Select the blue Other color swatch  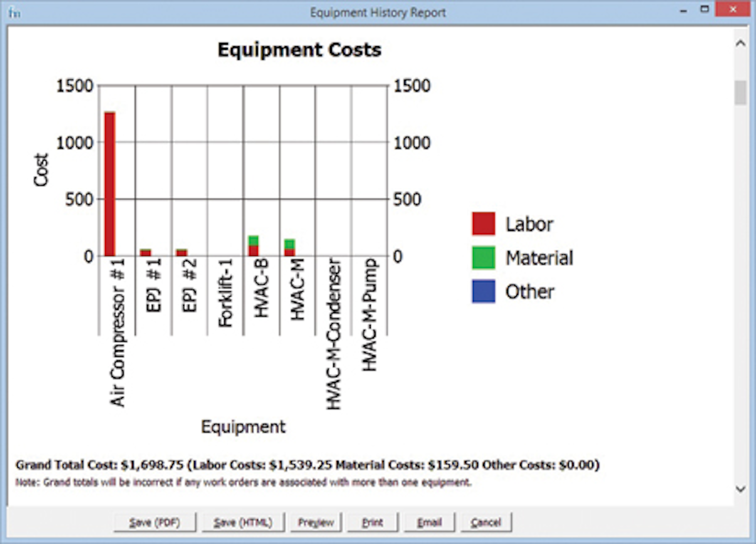484,291
